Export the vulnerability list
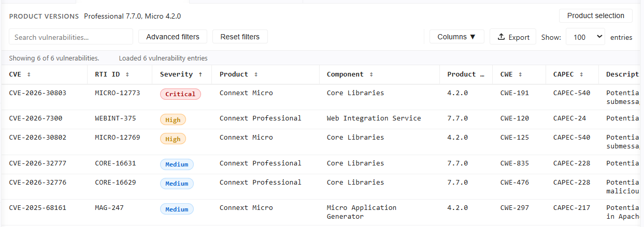Image resolution: width=644 pixels, height=227 pixels. 513,37
